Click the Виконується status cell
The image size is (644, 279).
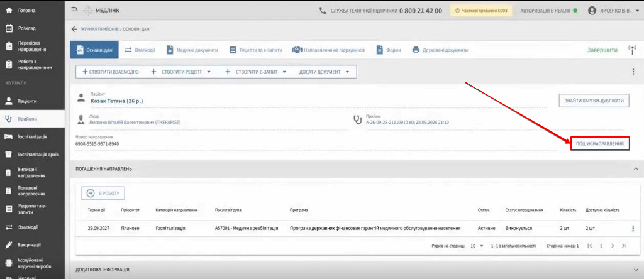coord(518,228)
